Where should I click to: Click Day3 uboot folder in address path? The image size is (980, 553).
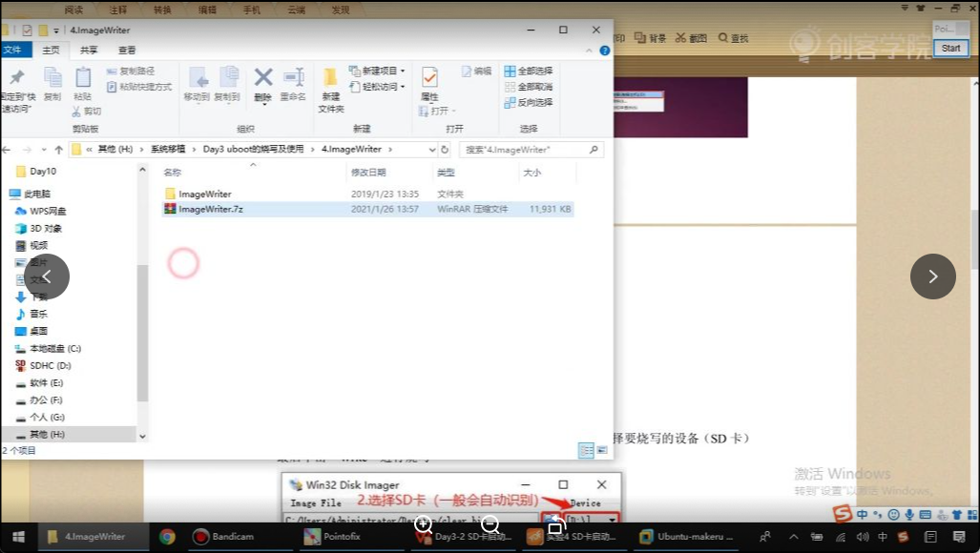click(x=253, y=149)
